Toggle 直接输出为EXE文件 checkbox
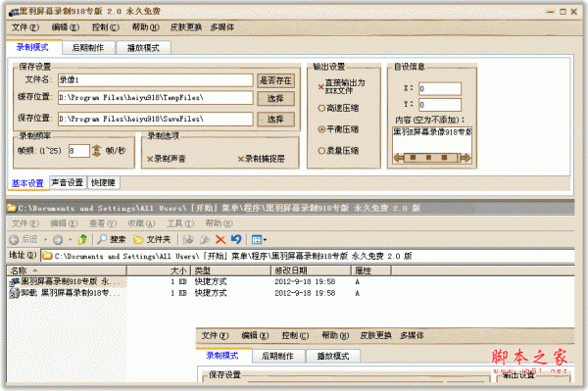 (341, 86)
